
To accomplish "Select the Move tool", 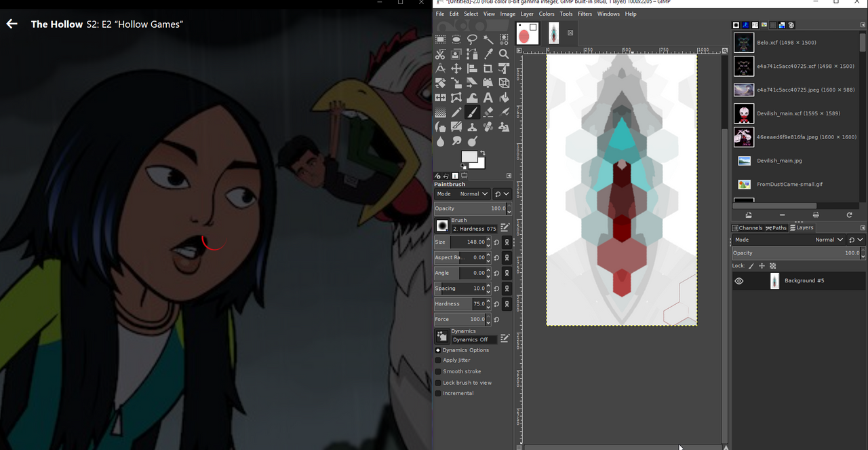I will pyautogui.click(x=456, y=69).
